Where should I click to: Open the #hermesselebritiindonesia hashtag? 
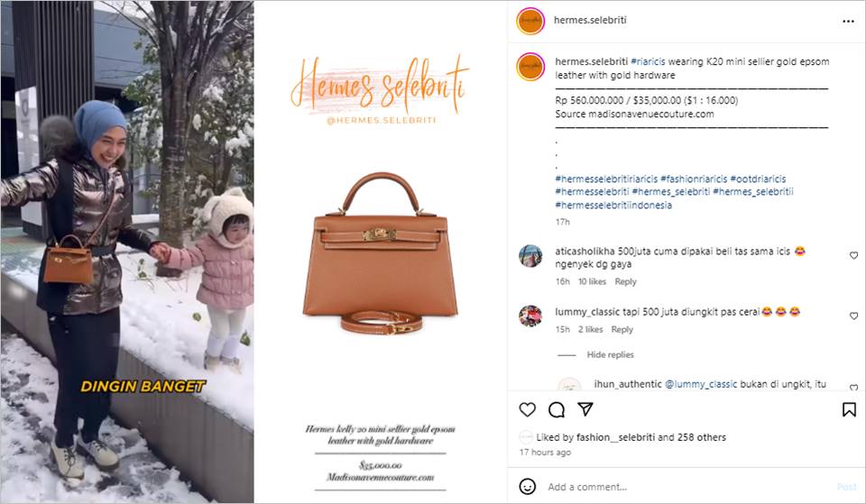tap(613, 205)
